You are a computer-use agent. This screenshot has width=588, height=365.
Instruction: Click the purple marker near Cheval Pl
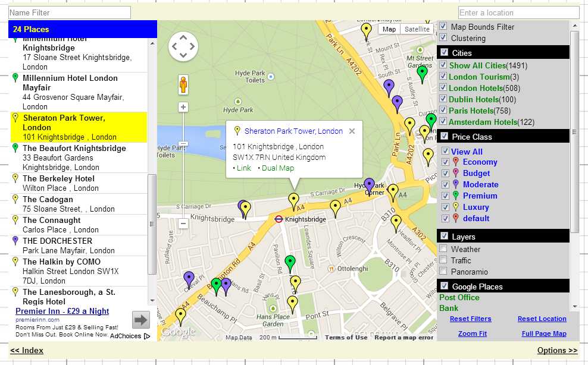[189, 281]
